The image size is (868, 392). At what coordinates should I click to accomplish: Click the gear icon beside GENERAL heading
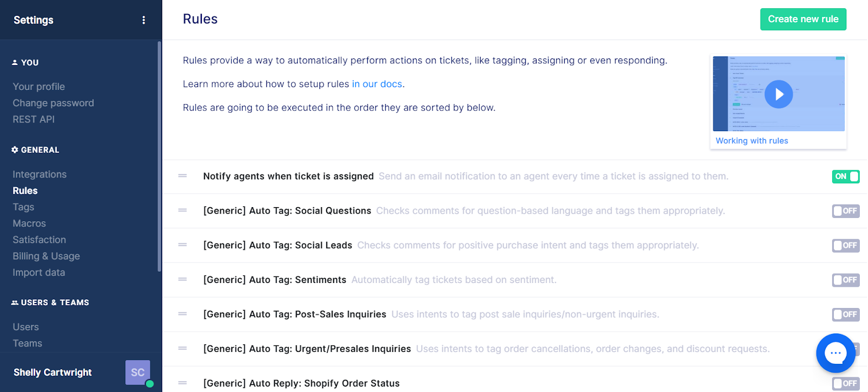pyautogui.click(x=15, y=150)
